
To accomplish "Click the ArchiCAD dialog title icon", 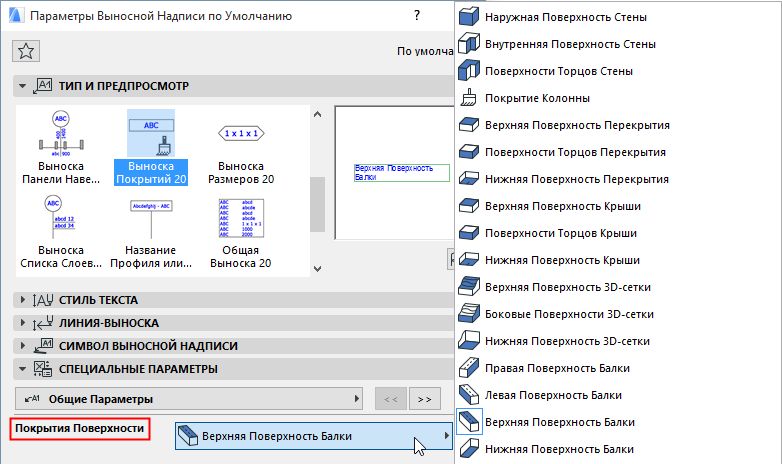I will tap(16, 15).
